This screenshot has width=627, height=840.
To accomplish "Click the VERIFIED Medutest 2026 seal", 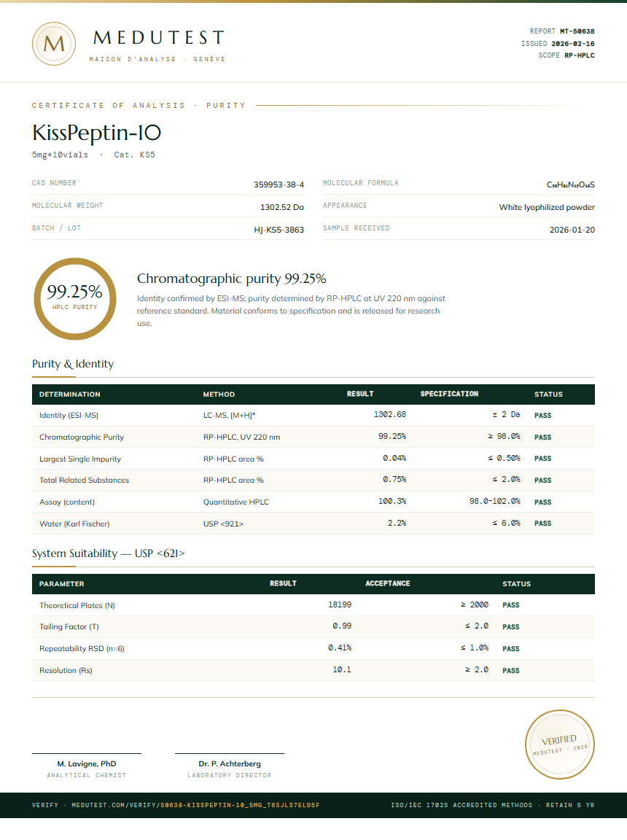I will 559,744.
